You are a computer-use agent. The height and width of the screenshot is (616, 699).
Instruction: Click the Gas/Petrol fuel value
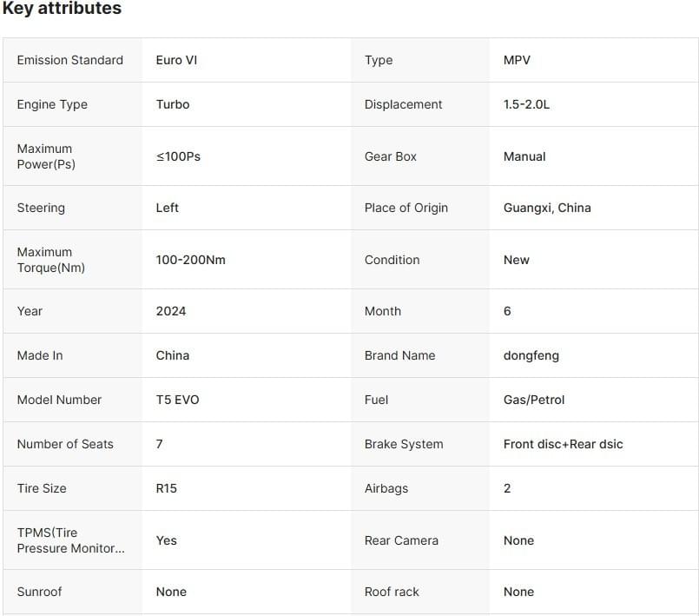[x=534, y=400]
